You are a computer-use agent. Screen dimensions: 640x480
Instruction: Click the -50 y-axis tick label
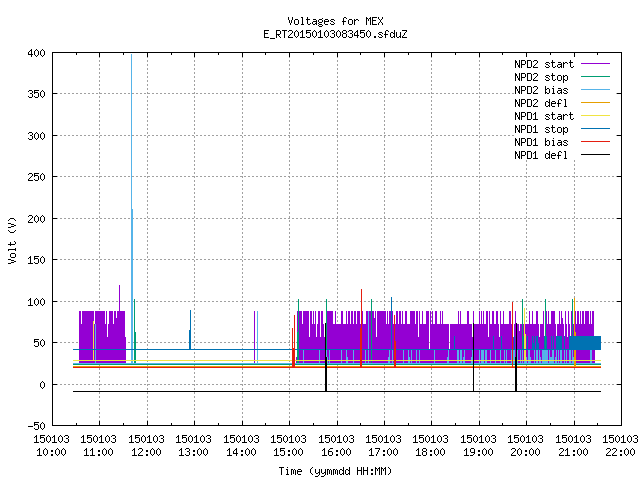[x=36, y=426]
